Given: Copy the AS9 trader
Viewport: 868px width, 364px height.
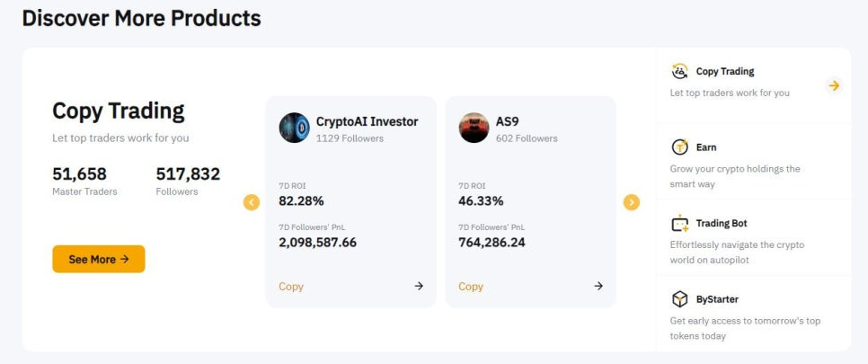Looking at the screenshot, I should click(x=471, y=287).
